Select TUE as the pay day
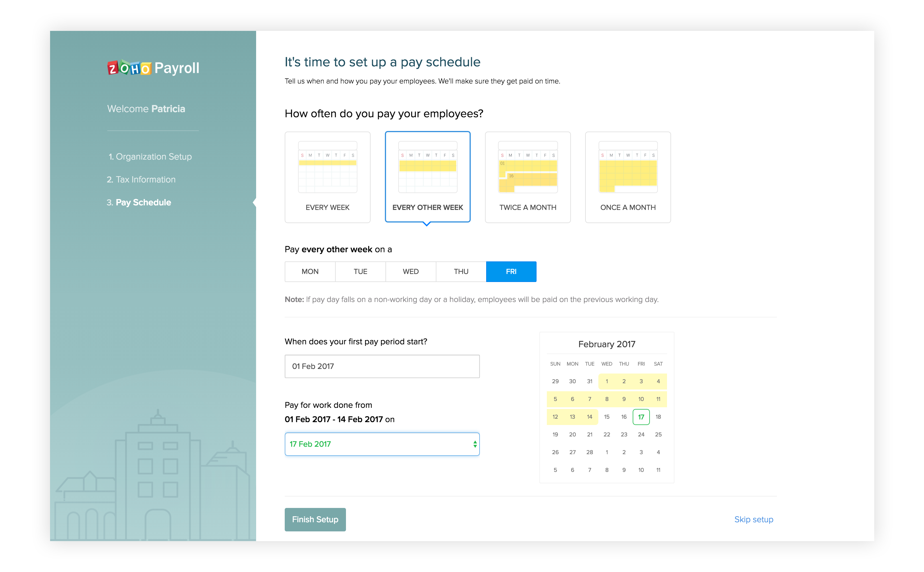Image resolution: width=924 pixels, height=572 pixels. coord(360,271)
